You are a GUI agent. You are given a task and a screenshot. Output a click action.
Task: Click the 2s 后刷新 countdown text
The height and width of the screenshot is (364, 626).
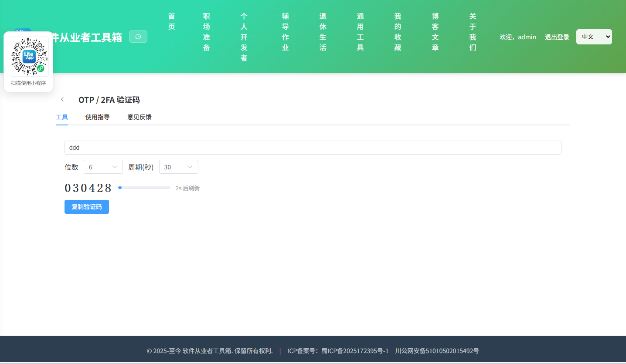click(188, 188)
